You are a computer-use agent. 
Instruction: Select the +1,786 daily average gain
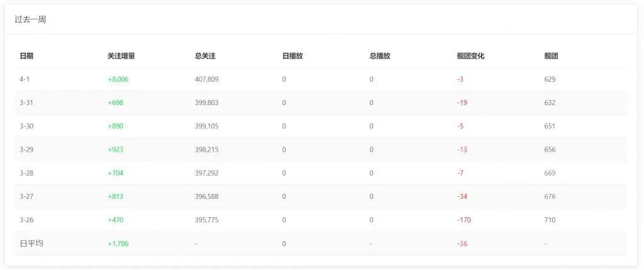click(118, 244)
